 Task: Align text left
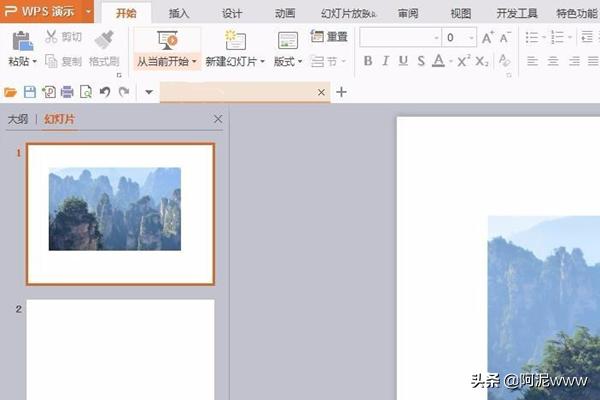(532, 61)
